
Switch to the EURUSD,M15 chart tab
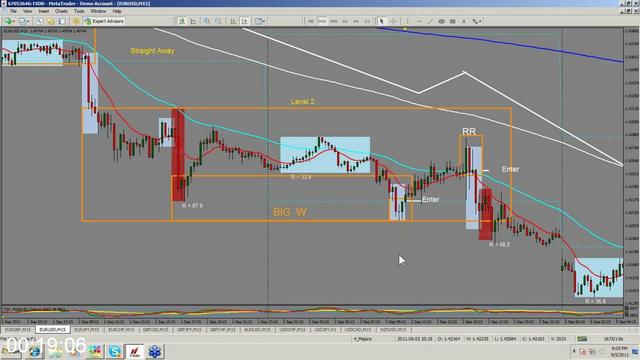(53, 329)
